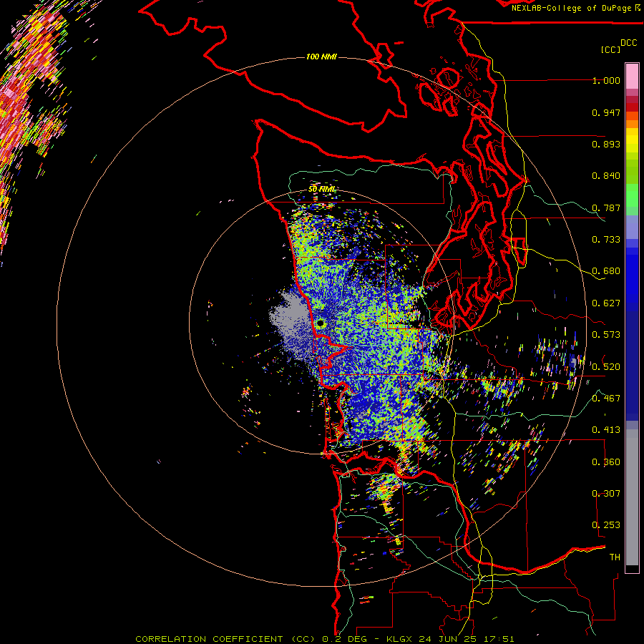Click the TH threshold label
Image resolution: width=644 pixels, height=644 pixels.
click(x=615, y=557)
